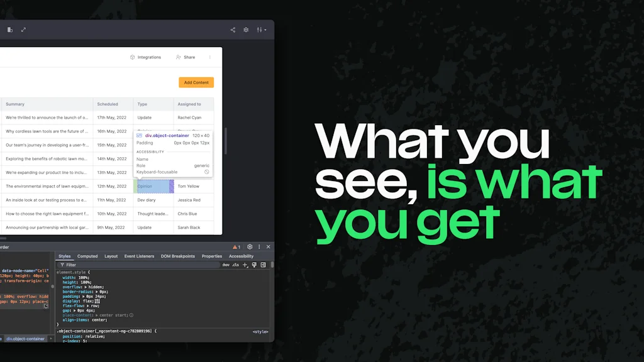644x362 pixels.
Task: Click the share network icon in top toolbar
Action: point(233,30)
